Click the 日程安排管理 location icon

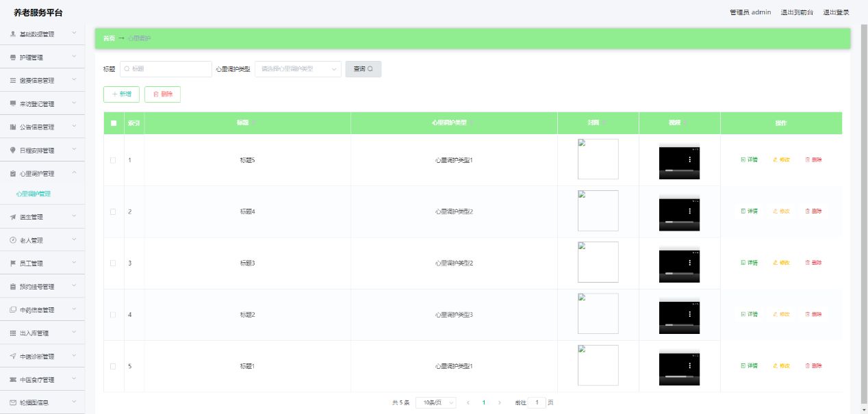click(13, 150)
